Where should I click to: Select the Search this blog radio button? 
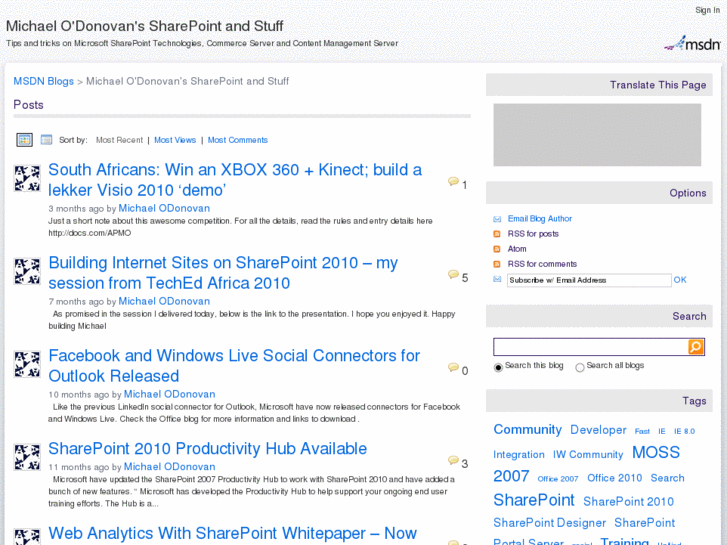click(x=498, y=367)
